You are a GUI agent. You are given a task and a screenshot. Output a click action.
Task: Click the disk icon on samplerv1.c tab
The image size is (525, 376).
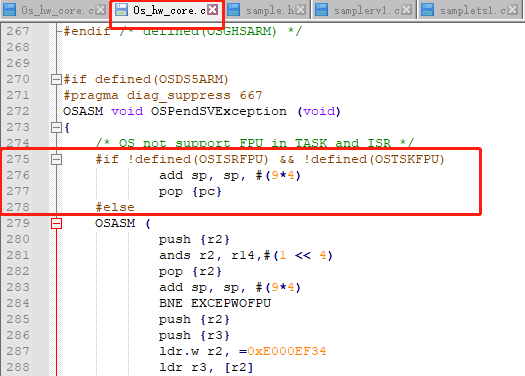tap(322, 10)
